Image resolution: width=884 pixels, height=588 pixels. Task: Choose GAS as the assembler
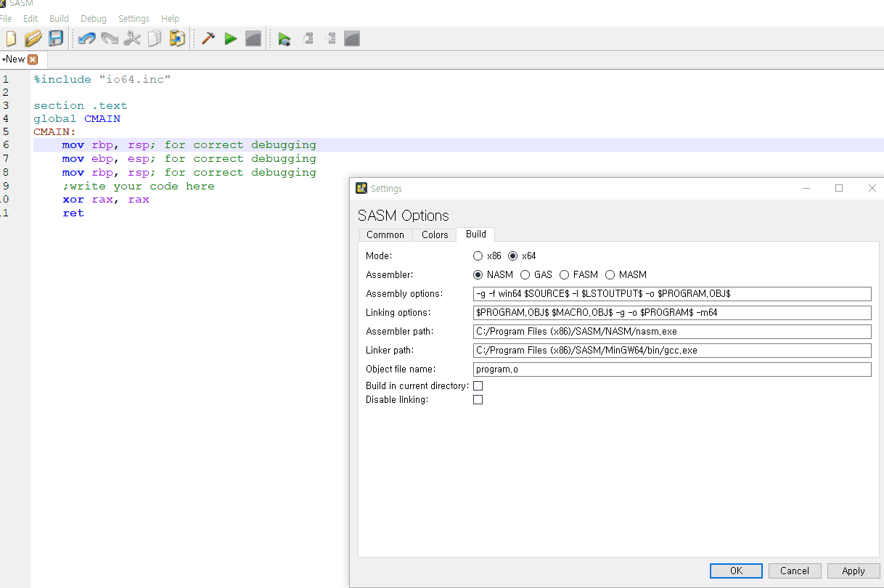click(x=525, y=274)
